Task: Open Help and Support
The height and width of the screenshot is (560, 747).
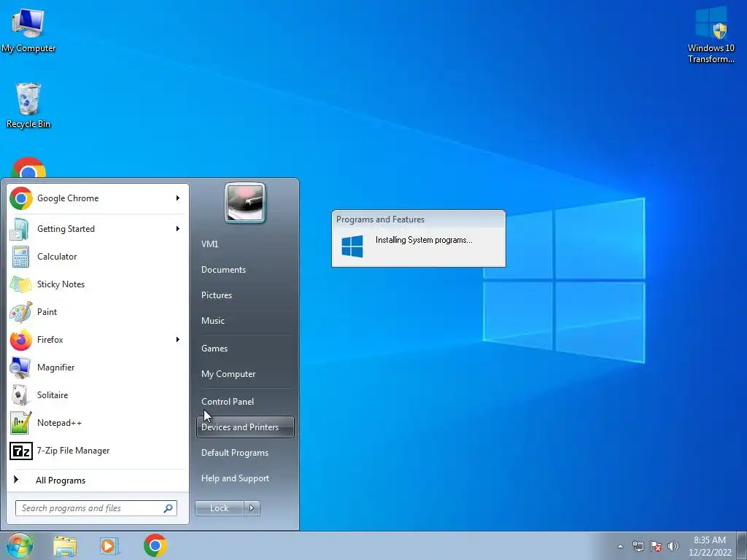Action: [236, 478]
